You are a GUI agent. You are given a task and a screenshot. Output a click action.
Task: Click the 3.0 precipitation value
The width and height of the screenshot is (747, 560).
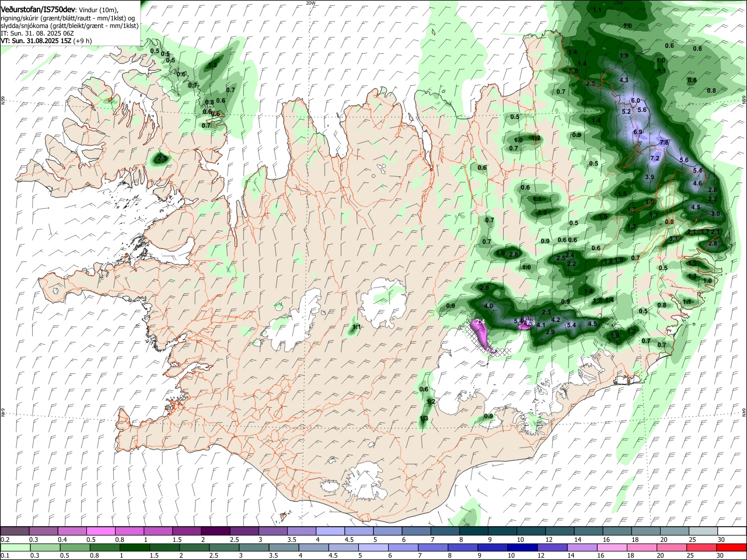[715, 214]
